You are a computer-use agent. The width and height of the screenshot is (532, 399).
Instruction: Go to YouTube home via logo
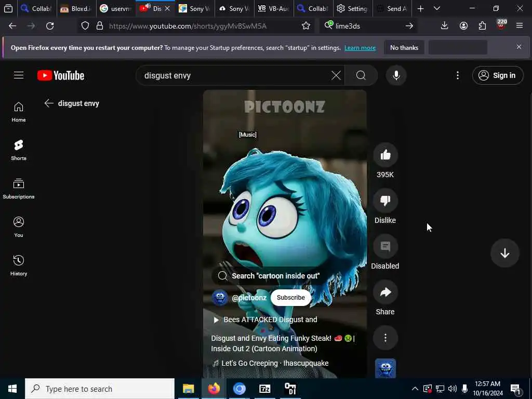pos(61,75)
